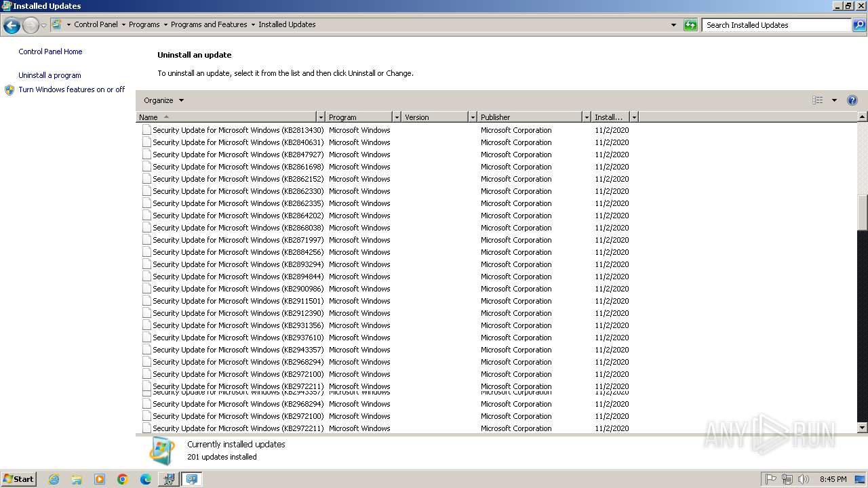The width and height of the screenshot is (868, 488).
Task: Launch Internet Explorer from the taskbar
Action: point(54,479)
